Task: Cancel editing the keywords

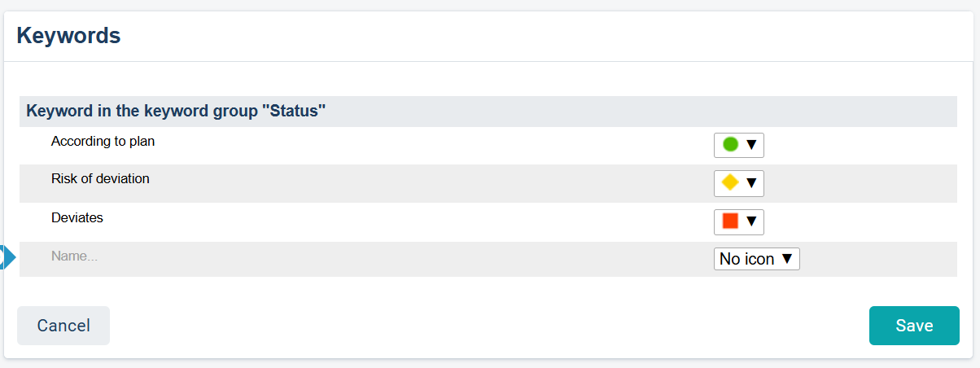Action: pos(63,326)
